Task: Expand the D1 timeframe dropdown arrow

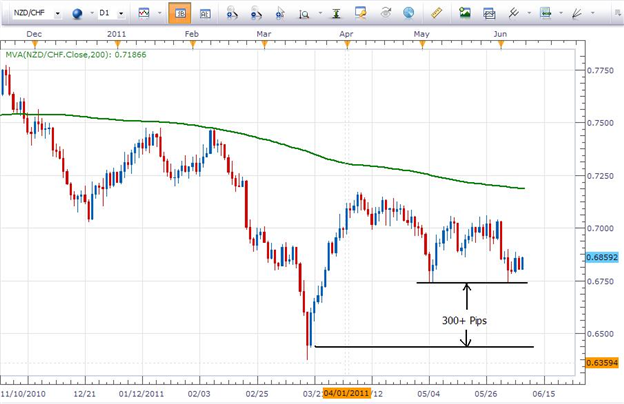Action: pyautogui.click(x=121, y=14)
